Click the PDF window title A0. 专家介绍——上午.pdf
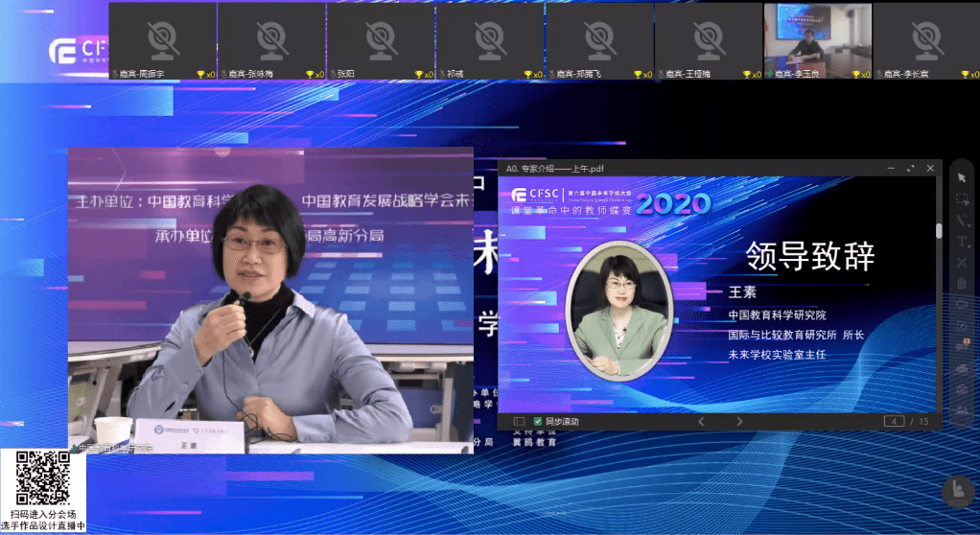 click(x=555, y=168)
